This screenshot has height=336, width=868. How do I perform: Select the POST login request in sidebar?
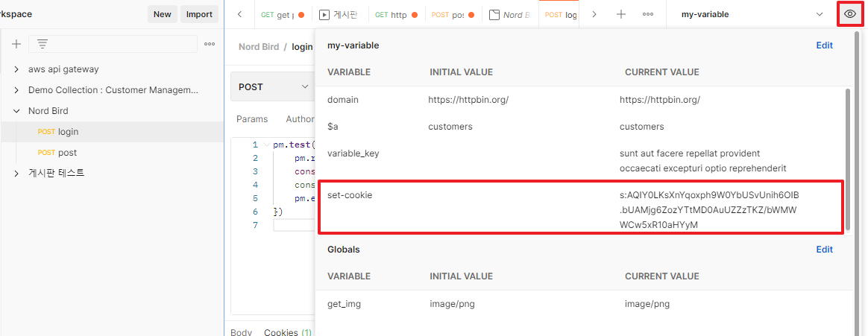click(113, 132)
